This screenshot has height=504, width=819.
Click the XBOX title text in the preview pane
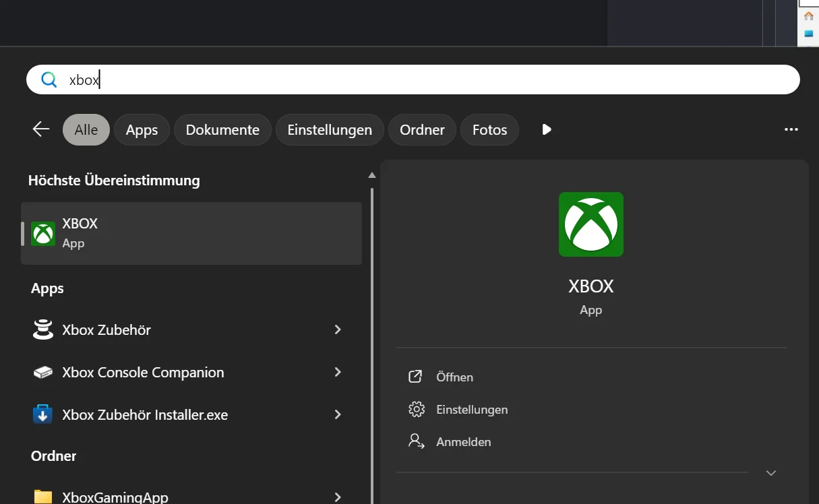[591, 286]
